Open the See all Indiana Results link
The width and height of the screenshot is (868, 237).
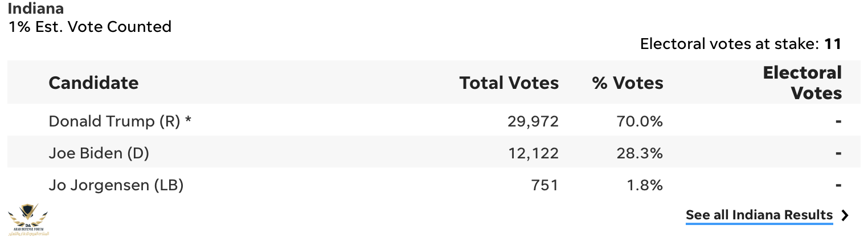pos(759,215)
